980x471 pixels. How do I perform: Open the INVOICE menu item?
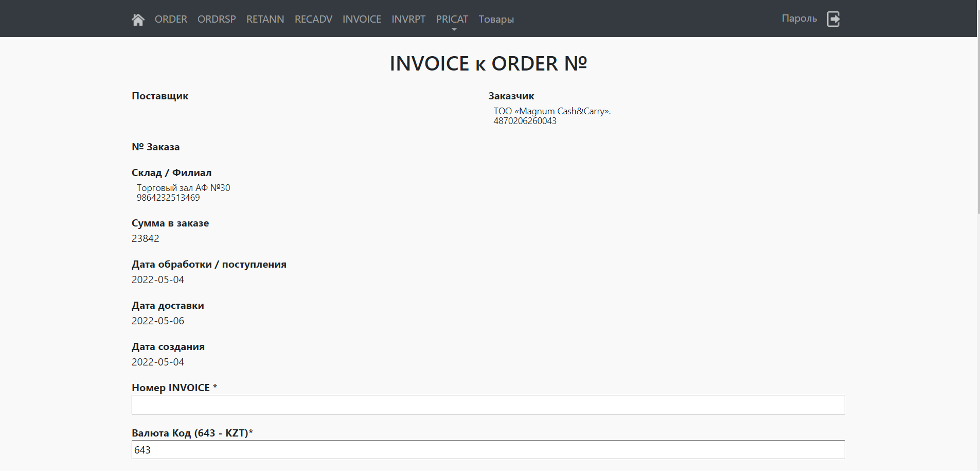point(362,19)
